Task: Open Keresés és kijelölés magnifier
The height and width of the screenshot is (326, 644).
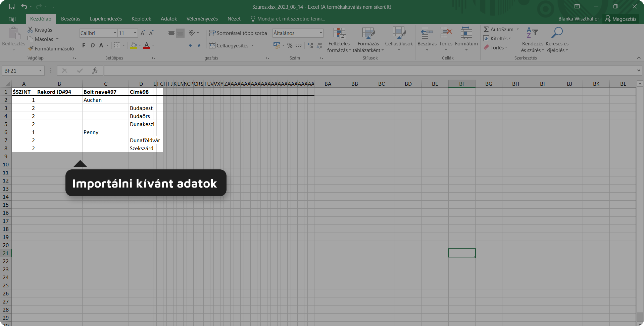Action: pos(557,33)
